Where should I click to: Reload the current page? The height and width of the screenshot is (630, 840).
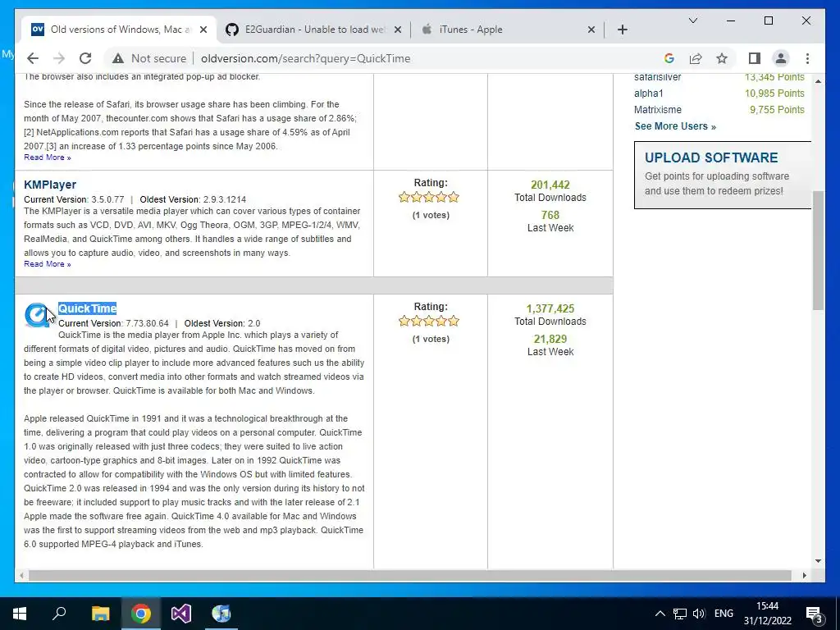coord(85,58)
